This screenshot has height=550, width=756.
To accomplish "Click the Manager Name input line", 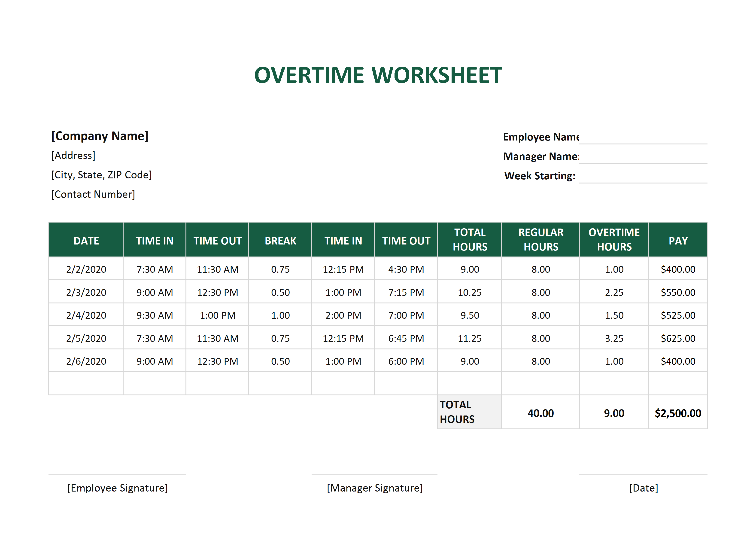I will point(643,157).
